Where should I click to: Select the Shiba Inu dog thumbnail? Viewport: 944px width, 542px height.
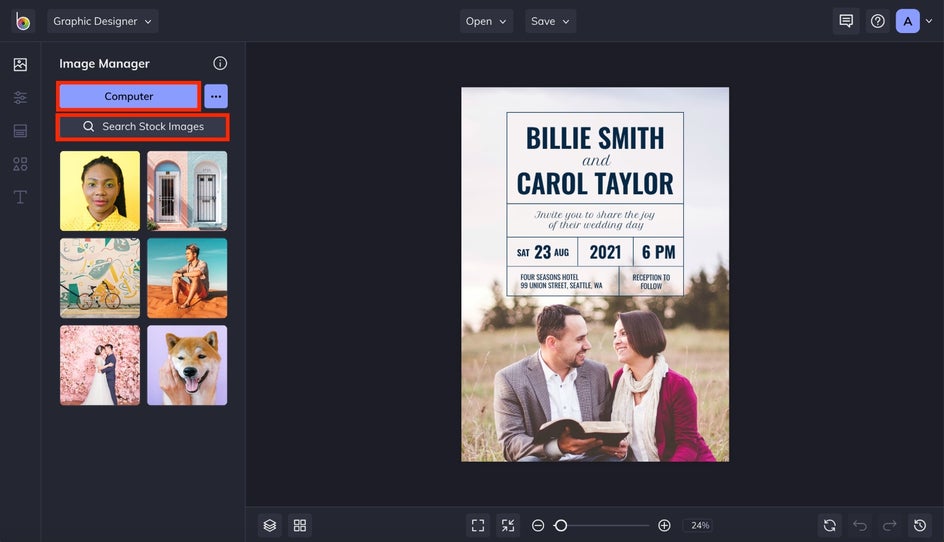click(x=187, y=365)
